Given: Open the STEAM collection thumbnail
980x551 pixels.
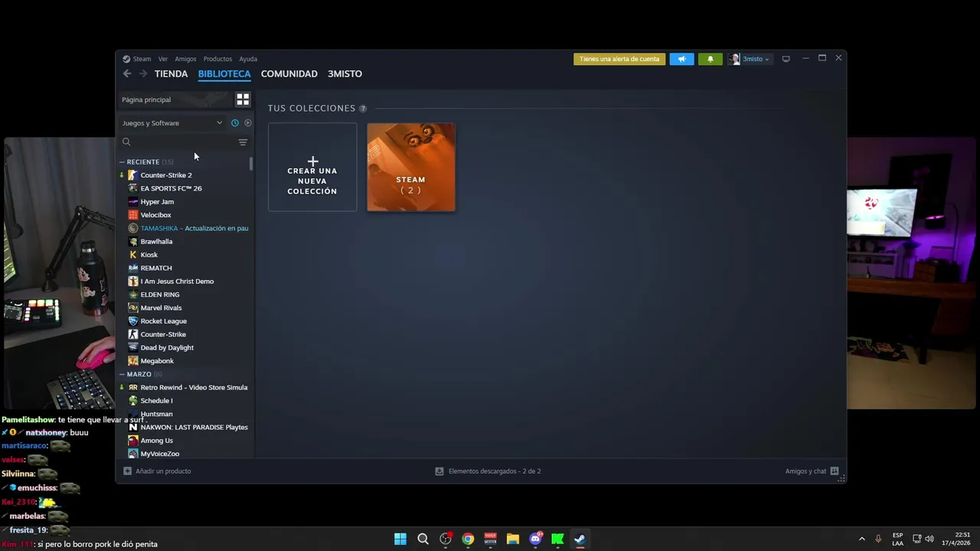Looking at the screenshot, I should [411, 167].
